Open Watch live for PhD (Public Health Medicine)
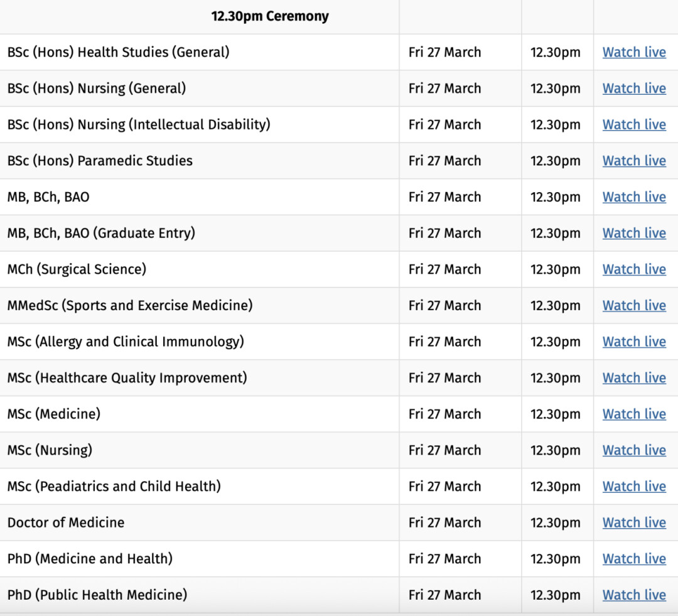The width and height of the screenshot is (678, 616). pyautogui.click(x=633, y=595)
